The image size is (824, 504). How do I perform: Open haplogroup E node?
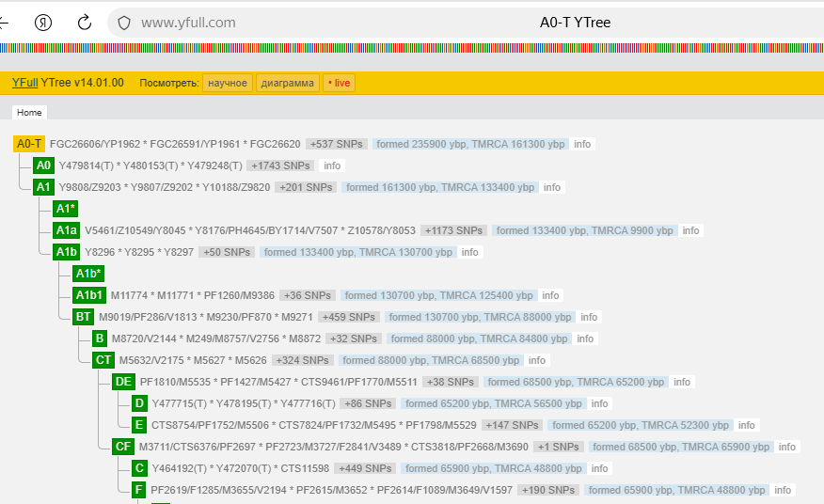pyautogui.click(x=138, y=425)
